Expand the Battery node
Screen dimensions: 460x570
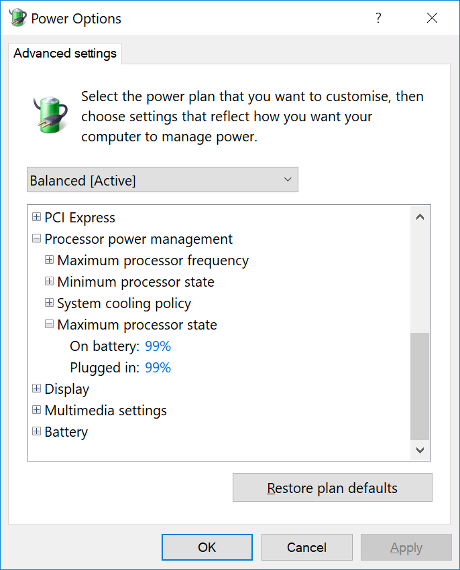[x=36, y=431]
